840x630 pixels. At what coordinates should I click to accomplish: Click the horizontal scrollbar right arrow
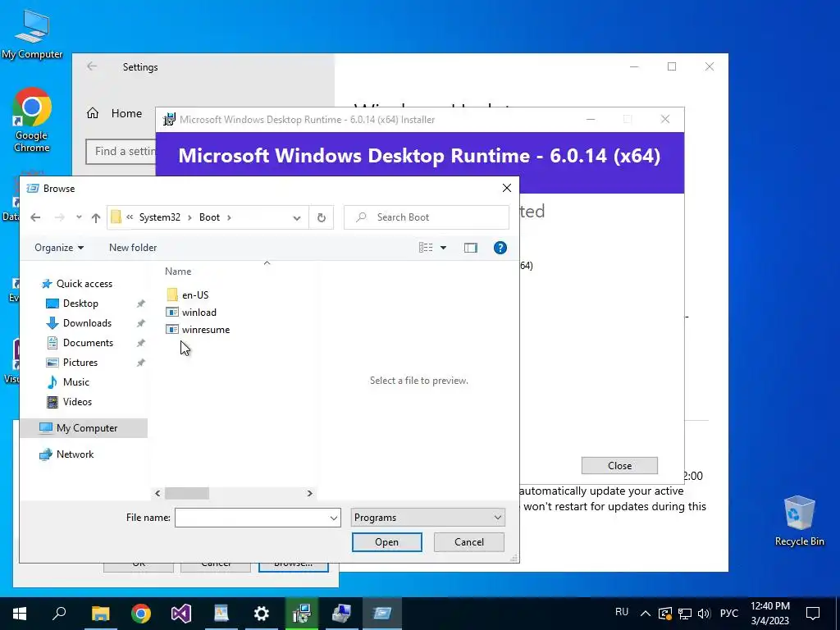coord(309,493)
